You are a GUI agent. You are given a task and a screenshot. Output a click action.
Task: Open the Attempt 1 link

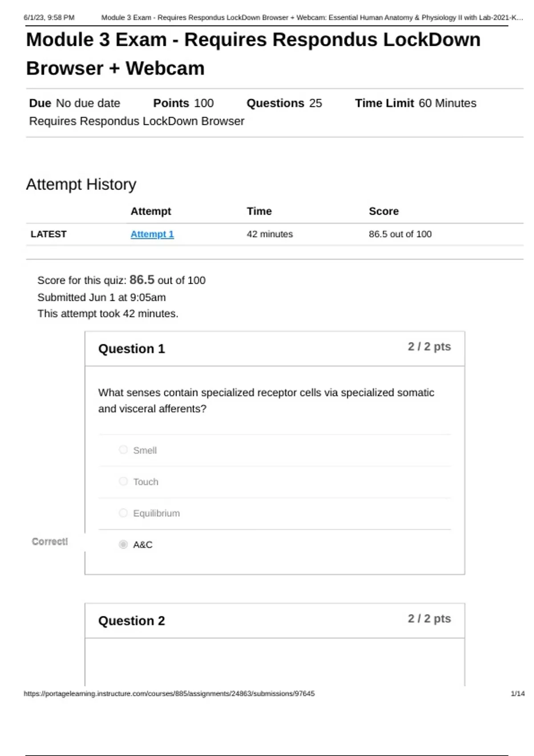click(152, 234)
